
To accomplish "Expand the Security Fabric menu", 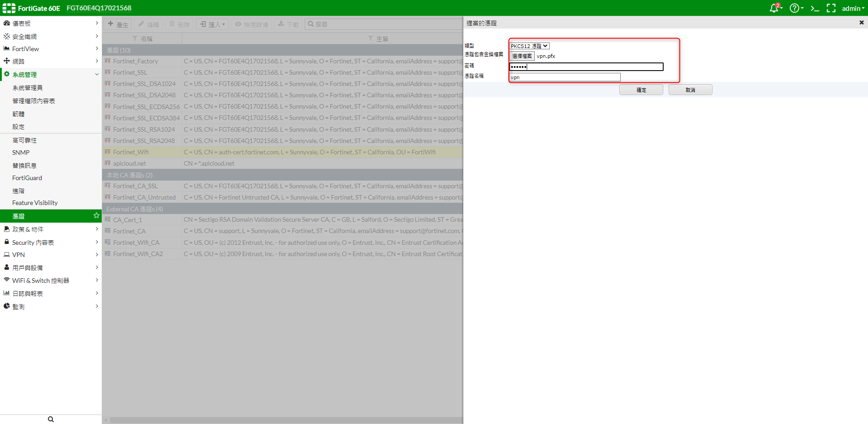I will click(x=51, y=36).
